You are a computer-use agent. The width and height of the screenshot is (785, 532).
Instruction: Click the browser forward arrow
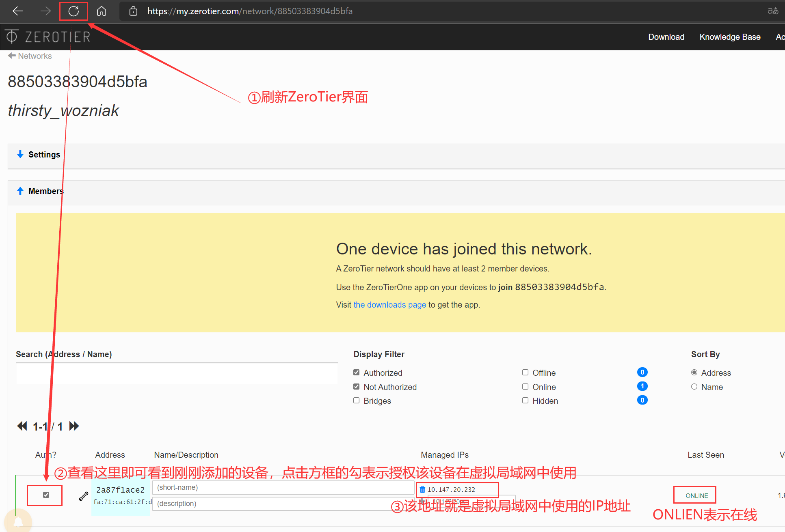tap(45, 11)
